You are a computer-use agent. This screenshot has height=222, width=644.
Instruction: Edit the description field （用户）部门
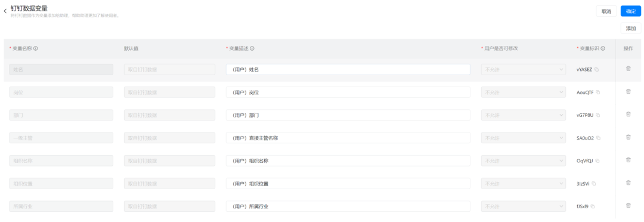[x=348, y=115]
